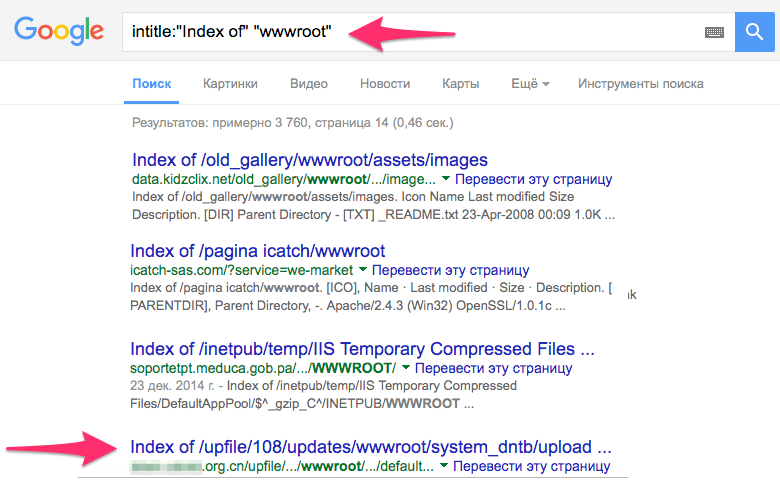Click into the search query field
Screen dimensions: 780x492
coord(400,33)
